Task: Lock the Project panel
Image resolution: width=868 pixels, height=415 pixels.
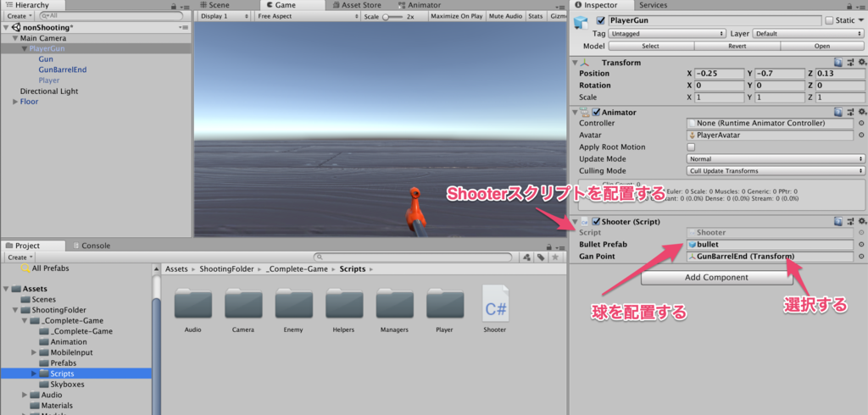Action: pos(548,246)
